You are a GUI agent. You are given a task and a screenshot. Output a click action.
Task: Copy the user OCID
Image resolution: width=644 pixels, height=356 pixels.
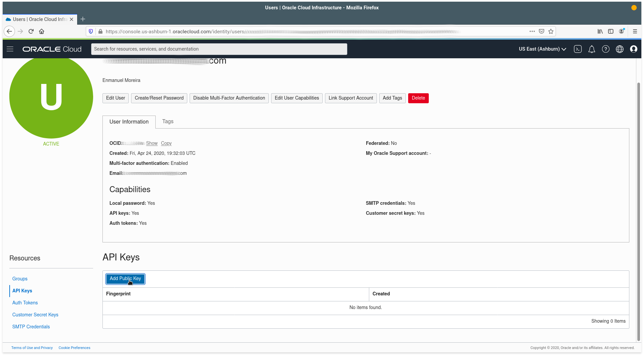tap(166, 143)
